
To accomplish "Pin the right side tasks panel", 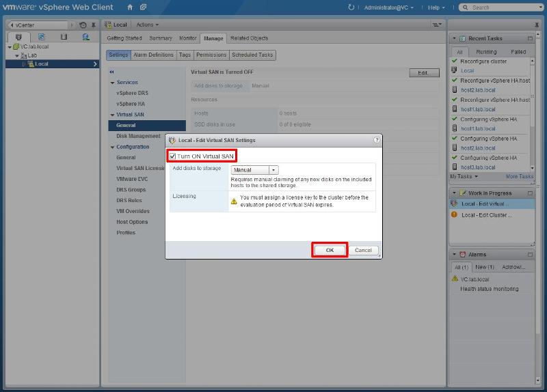I will click(537, 25).
